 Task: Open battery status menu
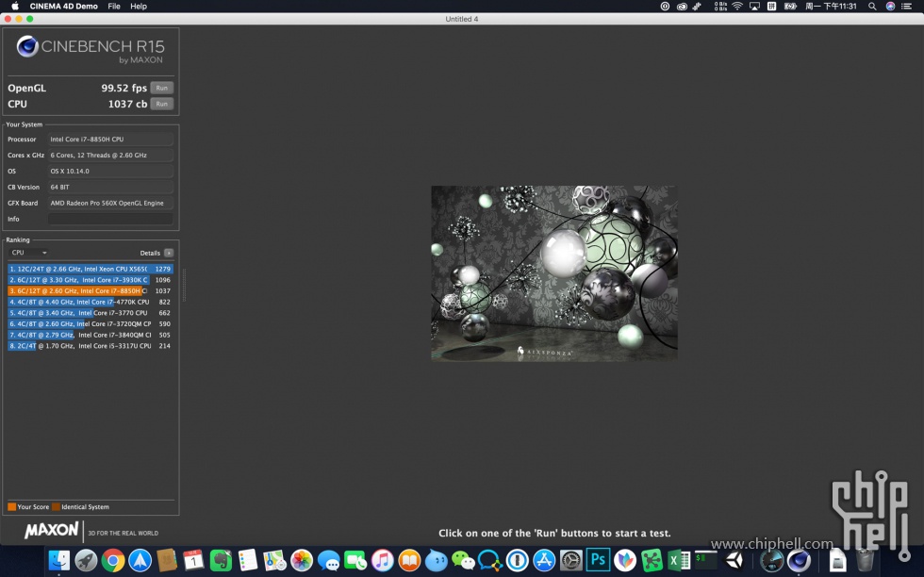(x=790, y=6)
